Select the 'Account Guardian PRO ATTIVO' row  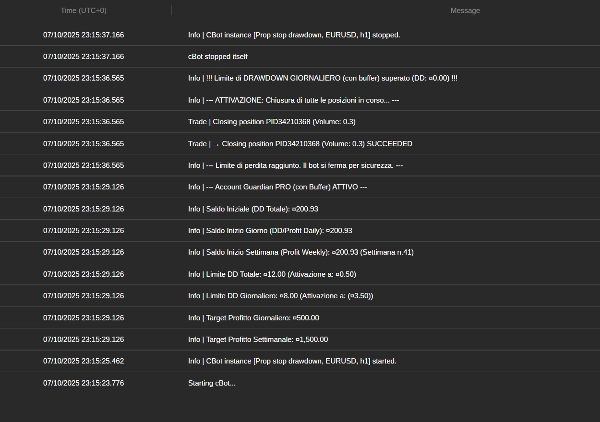coord(277,187)
